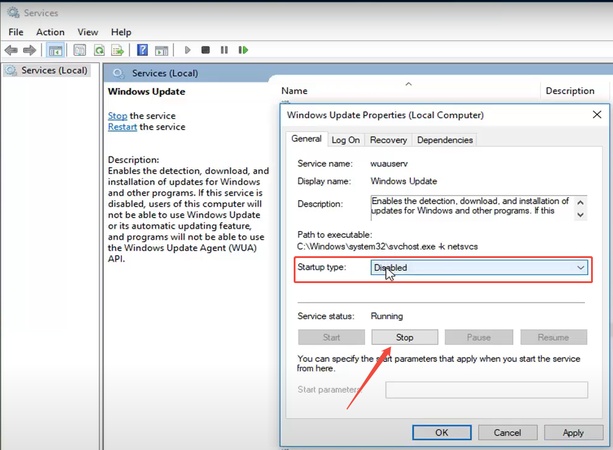
Task: Select Services (Local) in the console tree
Action: pos(54,71)
